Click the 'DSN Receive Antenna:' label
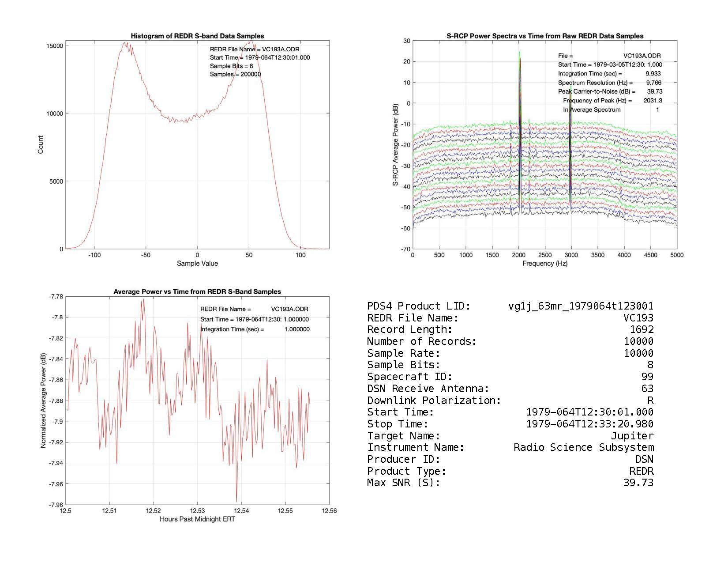Viewport: 728px width, 563px height. pos(428,389)
